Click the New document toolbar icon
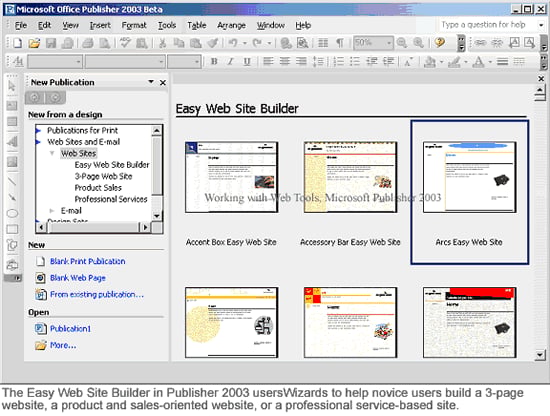Screen dimensions: 550x416 pos(17,43)
